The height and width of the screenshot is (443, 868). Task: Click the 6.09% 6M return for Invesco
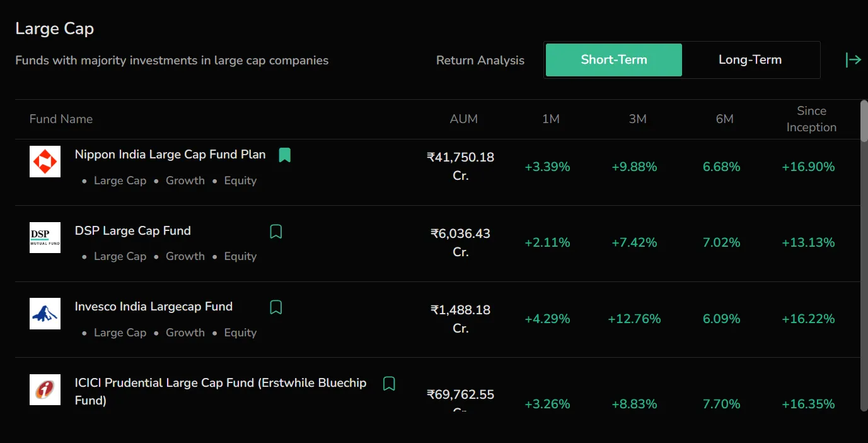(x=722, y=319)
